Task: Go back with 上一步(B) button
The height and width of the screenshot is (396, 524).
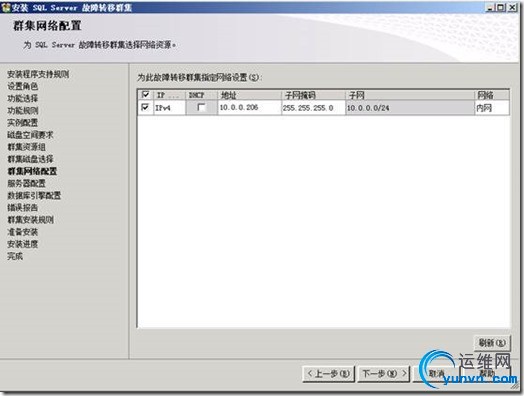Action: [329, 374]
